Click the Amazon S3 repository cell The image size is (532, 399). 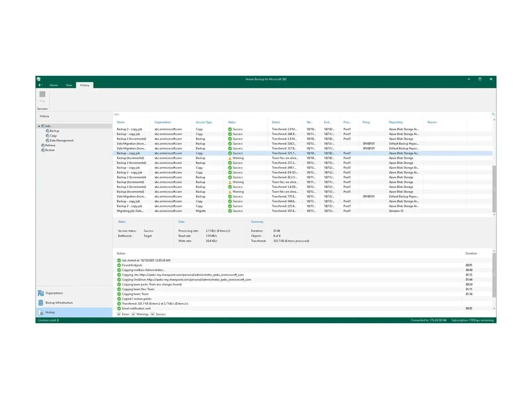396,211
